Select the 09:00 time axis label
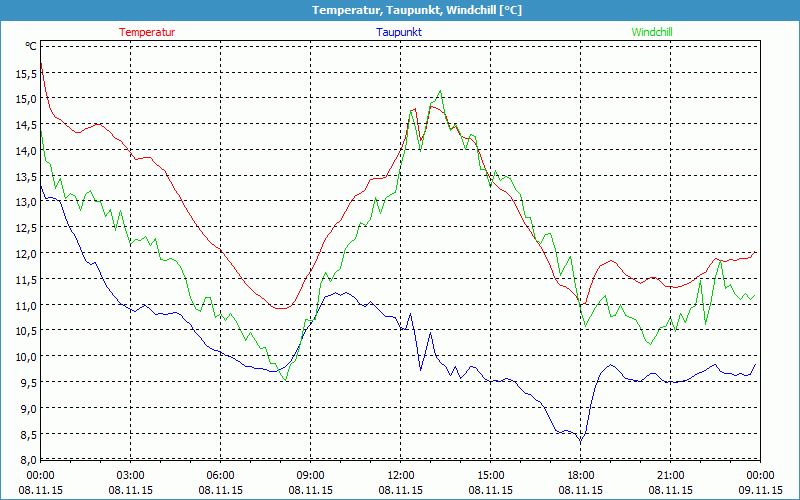Image resolution: width=800 pixels, height=500 pixels. click(311, 475)
